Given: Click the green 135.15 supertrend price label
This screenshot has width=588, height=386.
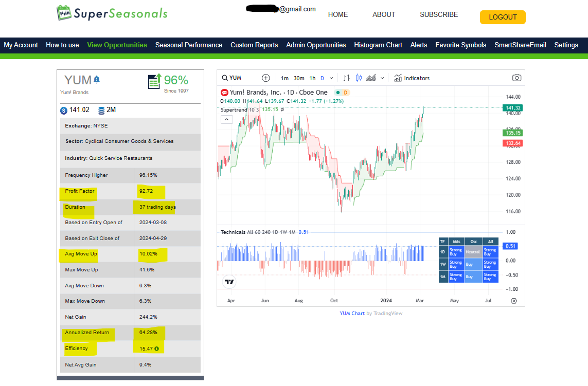Looking at the screenshot, I should [512, 133].
